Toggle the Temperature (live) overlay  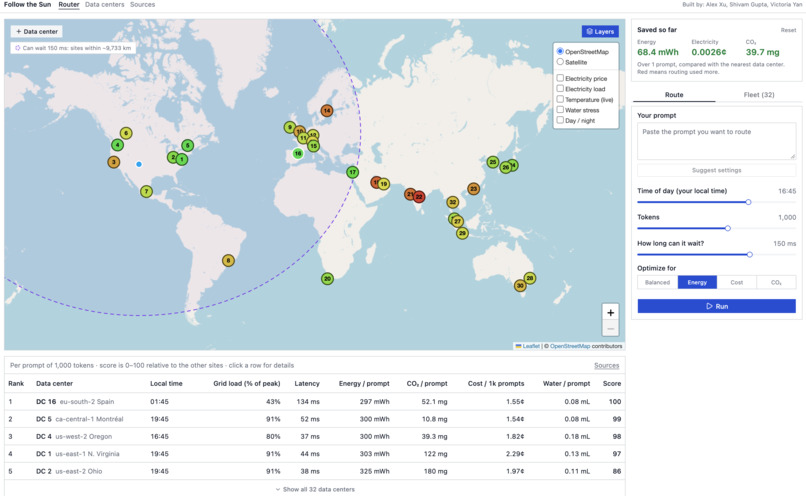click(560, 99)
